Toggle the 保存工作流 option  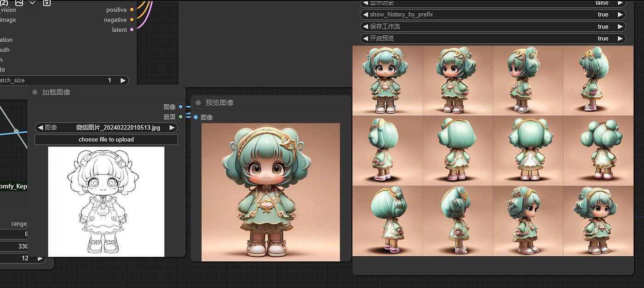493,27
